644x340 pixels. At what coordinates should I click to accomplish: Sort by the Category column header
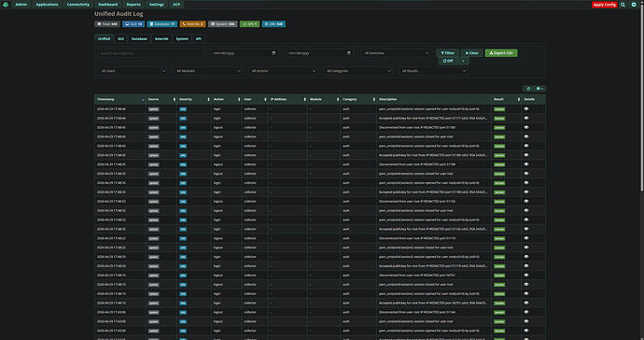[x=358, y=100]
